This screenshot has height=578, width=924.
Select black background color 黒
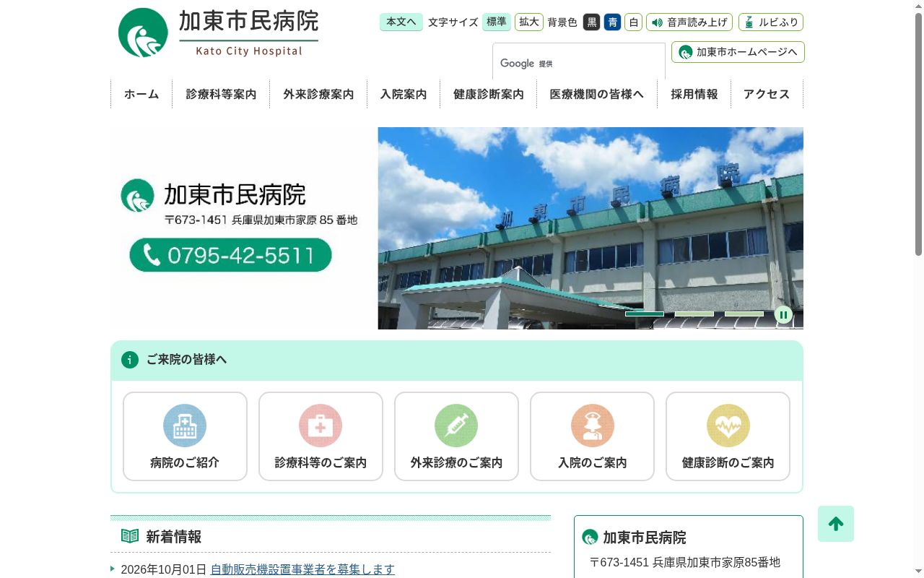coord(592,22)
